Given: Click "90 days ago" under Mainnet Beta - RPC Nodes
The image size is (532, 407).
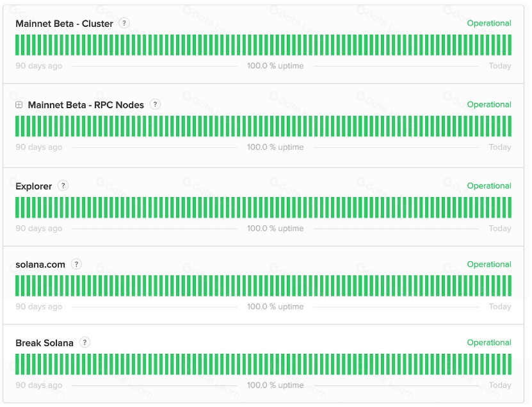Looking at the screenshot, I should (x=38, y=147).
